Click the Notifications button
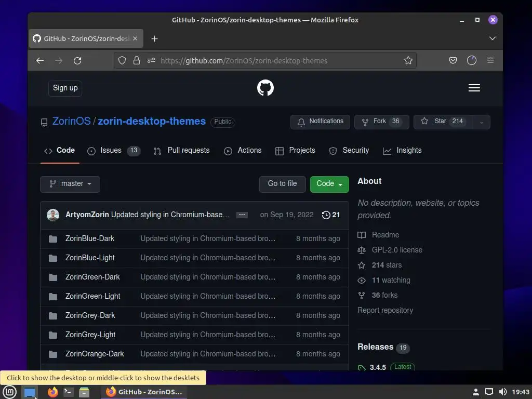 320,122
